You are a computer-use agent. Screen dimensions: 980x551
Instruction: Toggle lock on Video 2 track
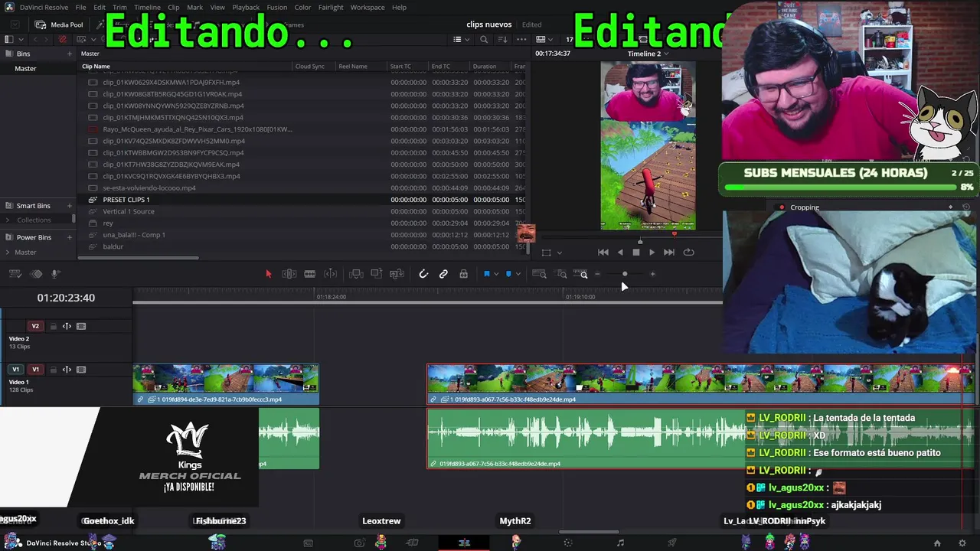(54, 326)
